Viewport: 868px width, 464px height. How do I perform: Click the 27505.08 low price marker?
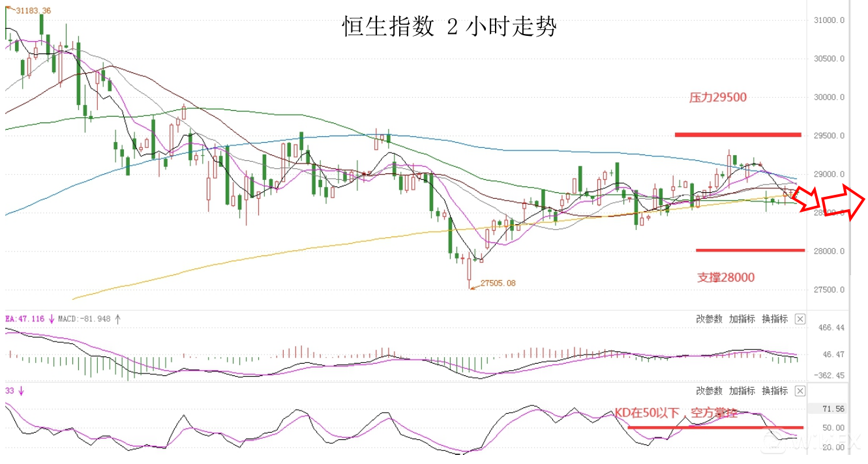pos(498,283)
